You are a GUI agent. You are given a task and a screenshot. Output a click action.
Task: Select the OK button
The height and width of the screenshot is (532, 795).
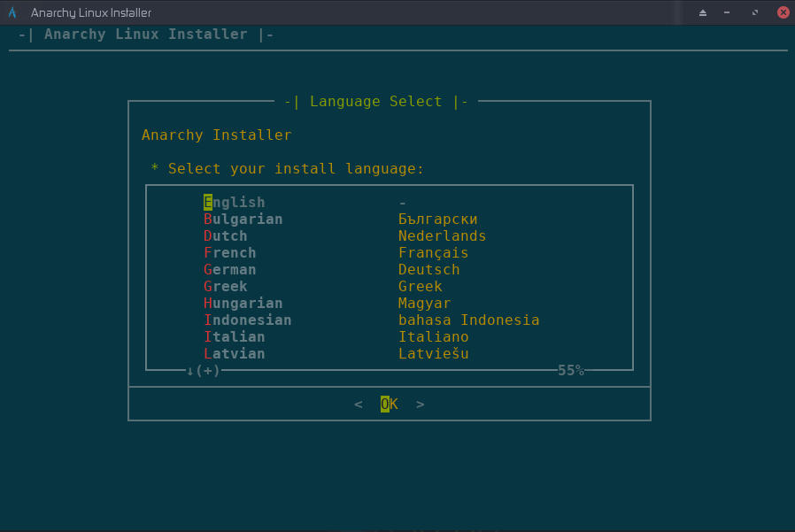coord(388,404)
